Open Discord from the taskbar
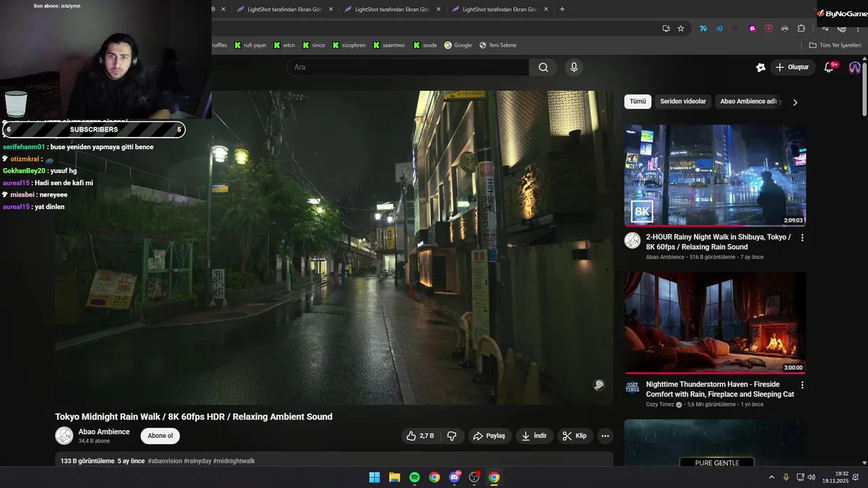This screenshot has height=488, width=868. coord(454,477)
